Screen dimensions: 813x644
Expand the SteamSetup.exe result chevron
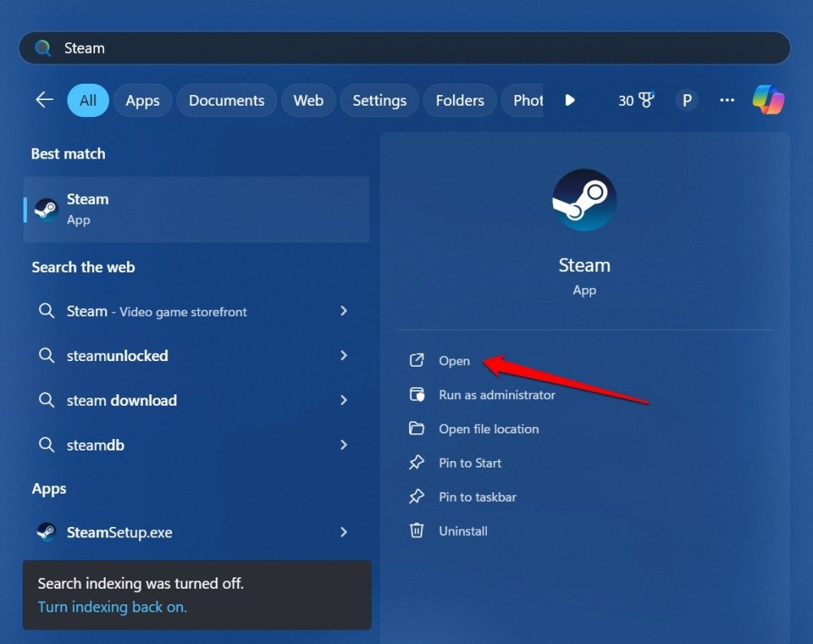[344, 533]
